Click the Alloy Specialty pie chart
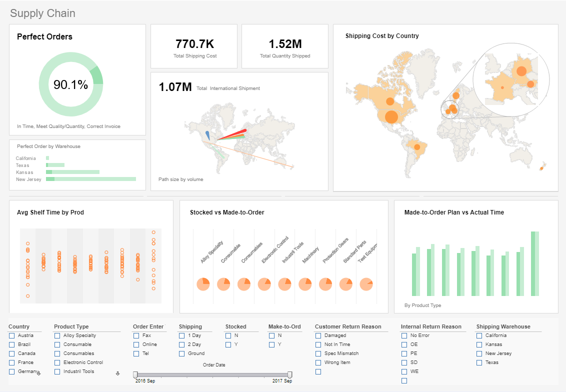Image resolution: width=566 pixels, height=392 pixels. [x=203, y=284]
